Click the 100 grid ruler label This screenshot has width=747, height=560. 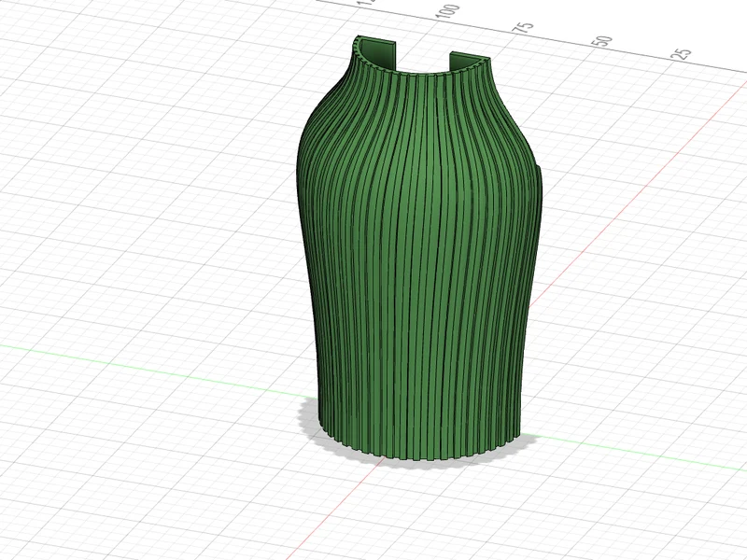click(x=449, y=12)
